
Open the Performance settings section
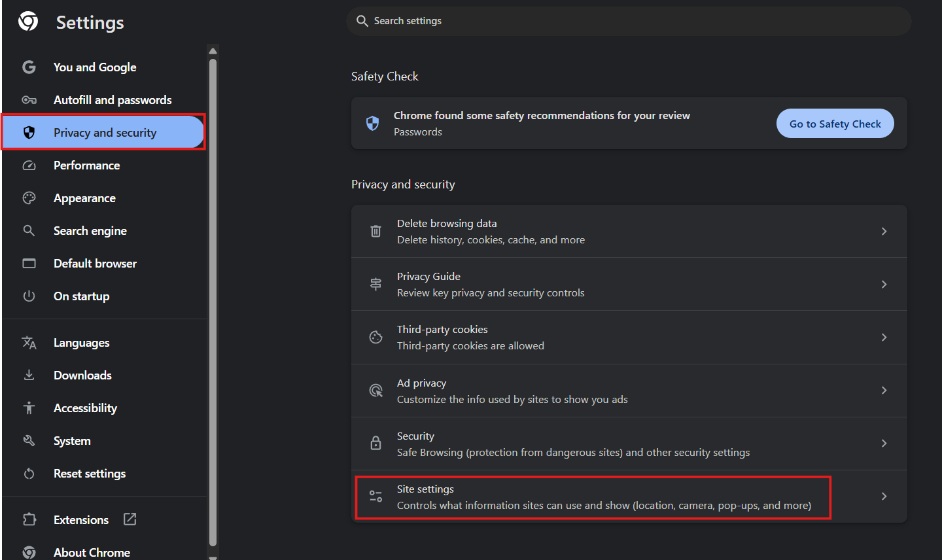86,166
